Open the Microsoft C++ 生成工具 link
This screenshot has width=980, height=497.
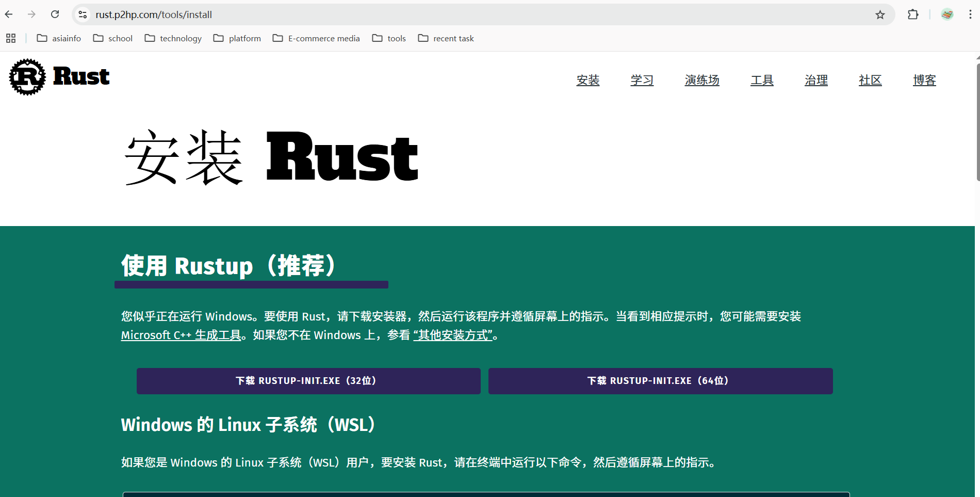(181, 335)
